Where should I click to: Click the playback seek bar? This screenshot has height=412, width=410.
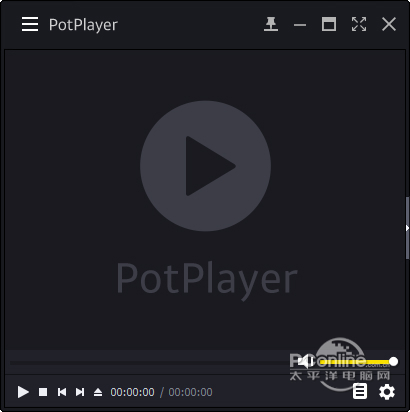click(x=150, y=362)
